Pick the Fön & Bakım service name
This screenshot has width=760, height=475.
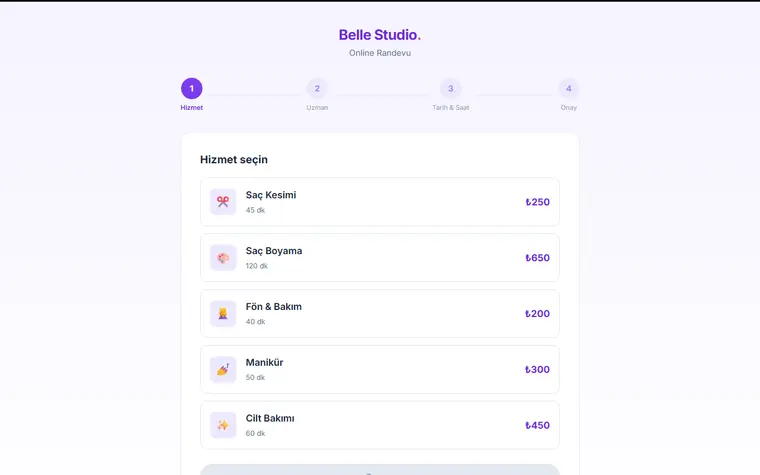(273, 306)
